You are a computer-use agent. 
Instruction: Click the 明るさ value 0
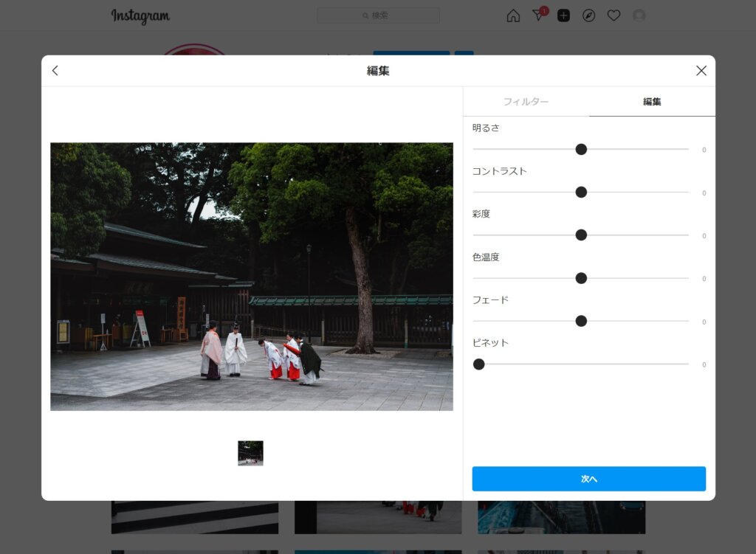point(704,150)
